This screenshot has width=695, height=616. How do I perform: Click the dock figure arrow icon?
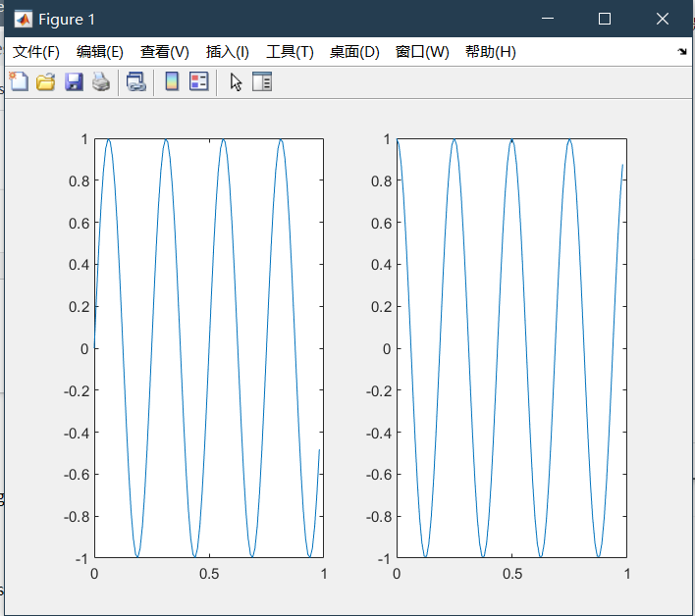click(682, 52)
